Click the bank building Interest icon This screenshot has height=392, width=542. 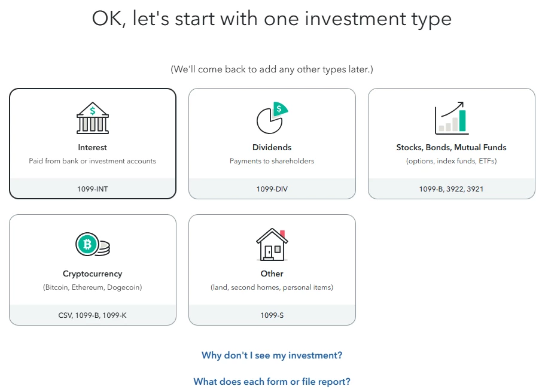click(92, 118)
